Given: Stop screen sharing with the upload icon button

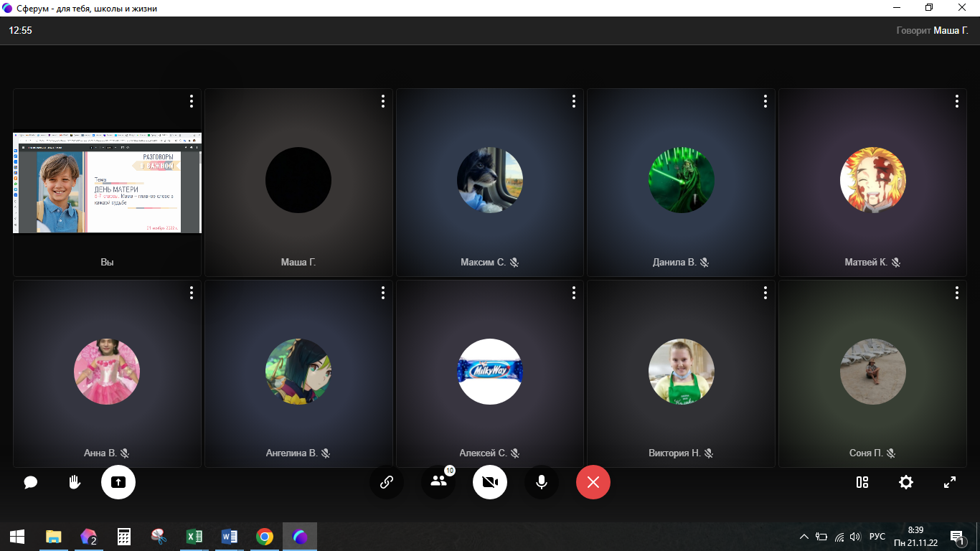Looking at the screenshot, I should pyautogui.click(x=118, y=482).
